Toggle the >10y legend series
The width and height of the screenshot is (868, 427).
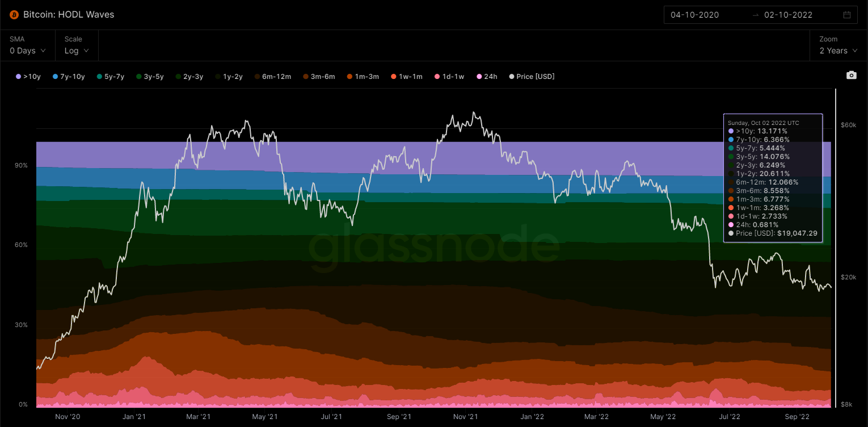[28, 76]
